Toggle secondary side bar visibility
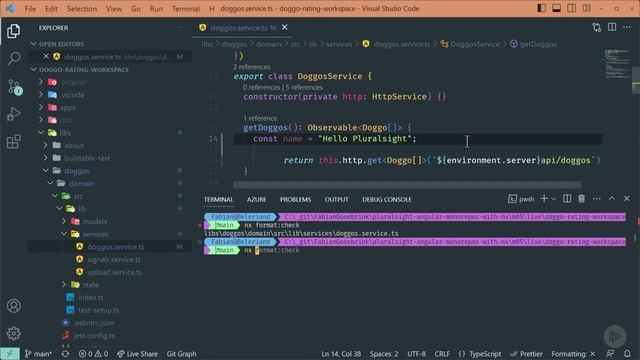This screenshot has width=640, height=360. [571, 8]
